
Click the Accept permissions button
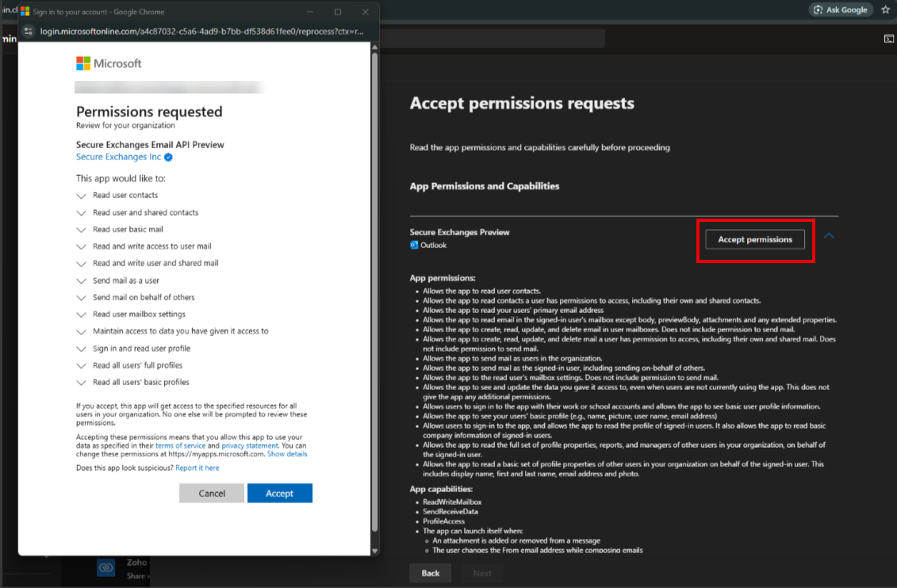pyautogui.click(x=755, y=239)
